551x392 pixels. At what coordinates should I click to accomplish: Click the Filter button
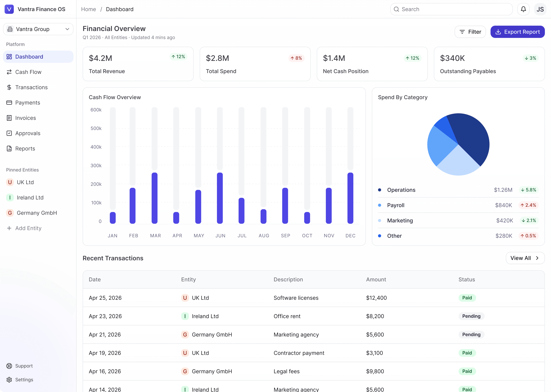coord(470,32)
